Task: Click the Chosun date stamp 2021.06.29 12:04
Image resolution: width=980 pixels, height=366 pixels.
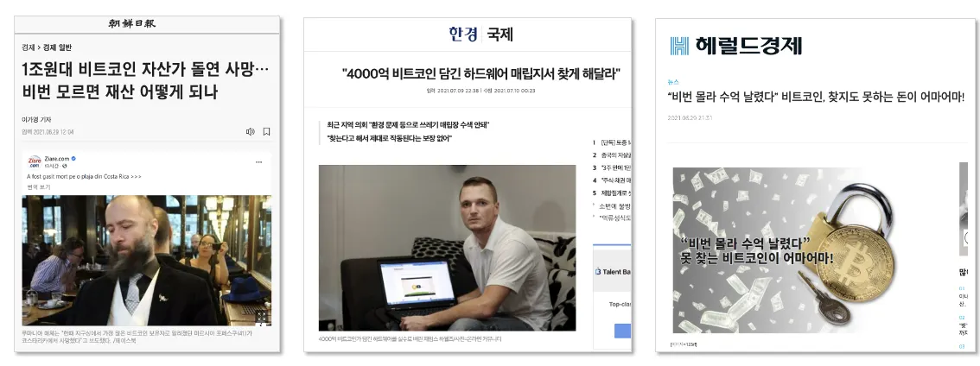Action: pos(48,132)
